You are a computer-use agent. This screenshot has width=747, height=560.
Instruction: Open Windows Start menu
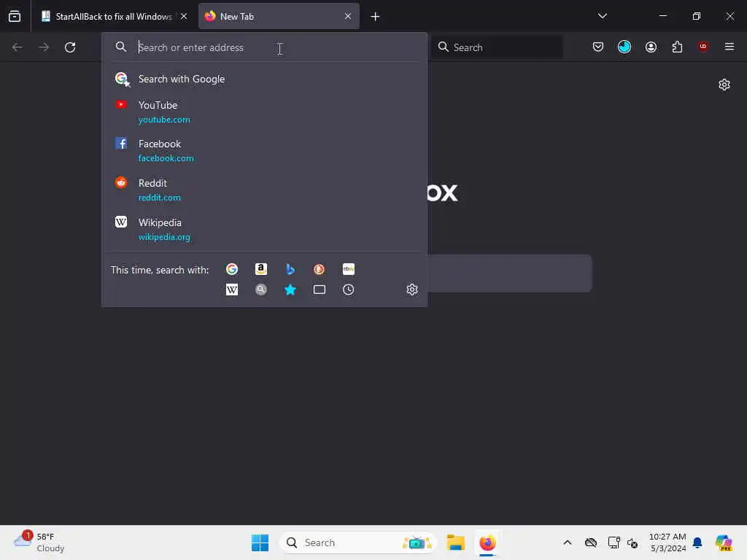pyautogui.click(x=260, y=542)
